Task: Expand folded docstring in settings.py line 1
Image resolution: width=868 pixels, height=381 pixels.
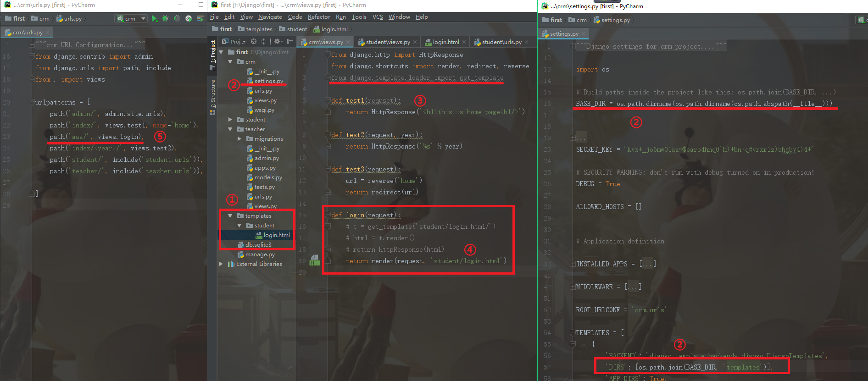Action: [573, 46]
